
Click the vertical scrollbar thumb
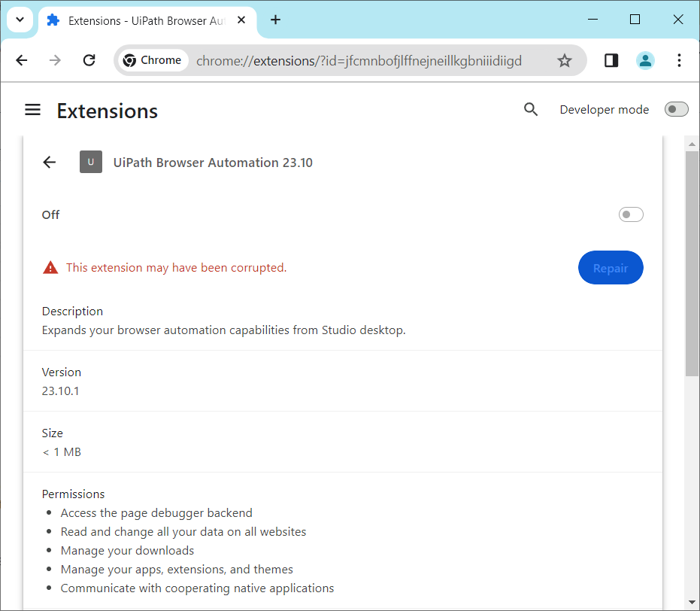coord(692,263)
